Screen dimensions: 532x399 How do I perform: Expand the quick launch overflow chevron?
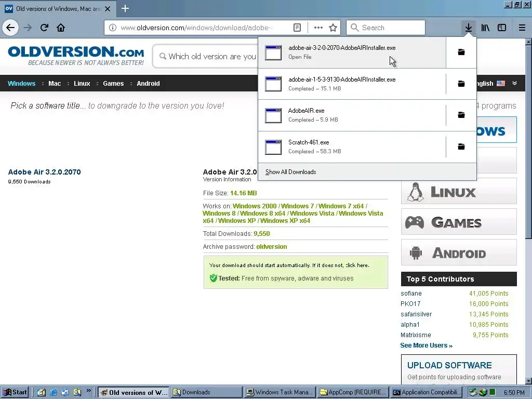[x=88, y=391]
